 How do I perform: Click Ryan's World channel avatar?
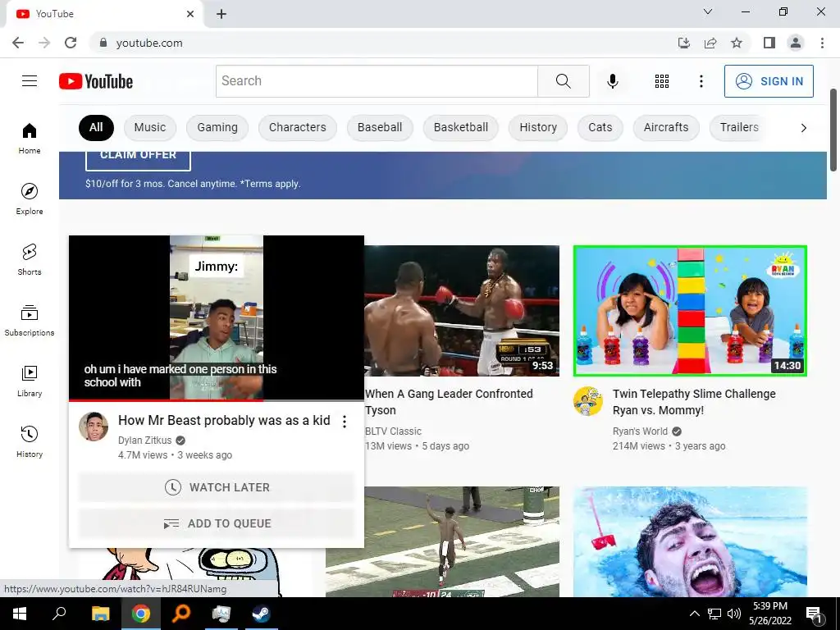pos(588,401)
